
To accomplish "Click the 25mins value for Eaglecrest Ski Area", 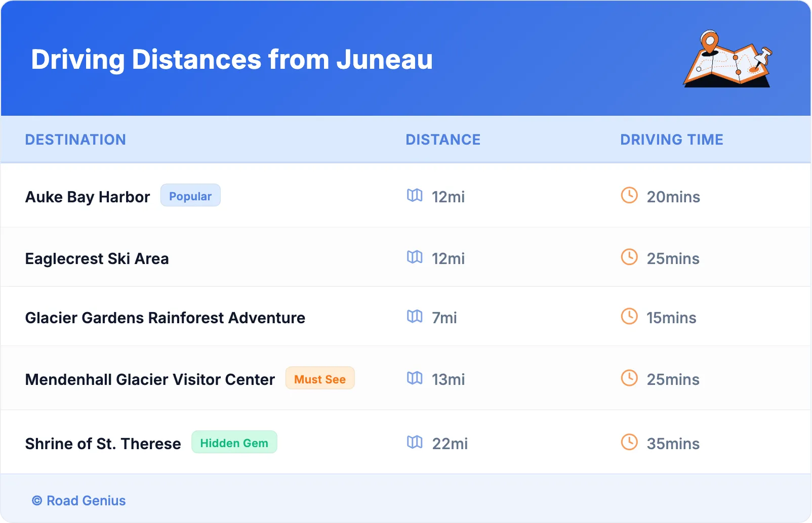I will pos(673,258).
